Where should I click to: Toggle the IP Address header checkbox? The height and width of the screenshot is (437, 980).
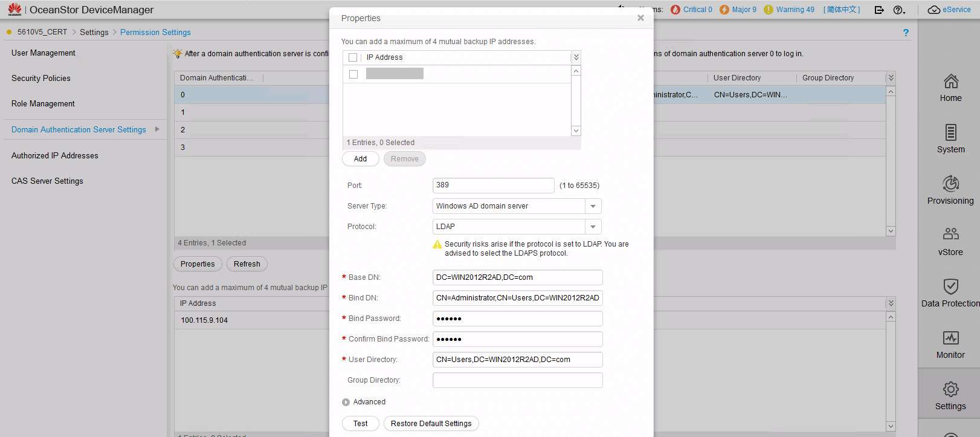(x=353, y=57)
